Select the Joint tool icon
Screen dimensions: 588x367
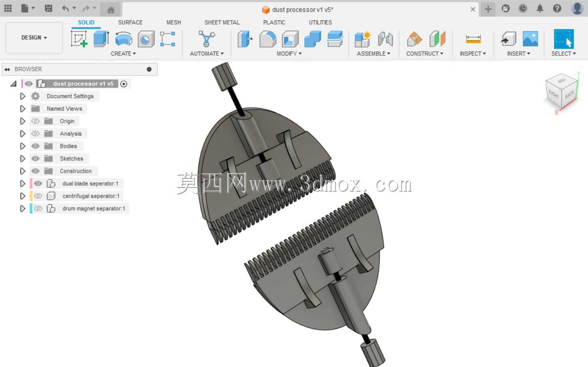(385, 39)
